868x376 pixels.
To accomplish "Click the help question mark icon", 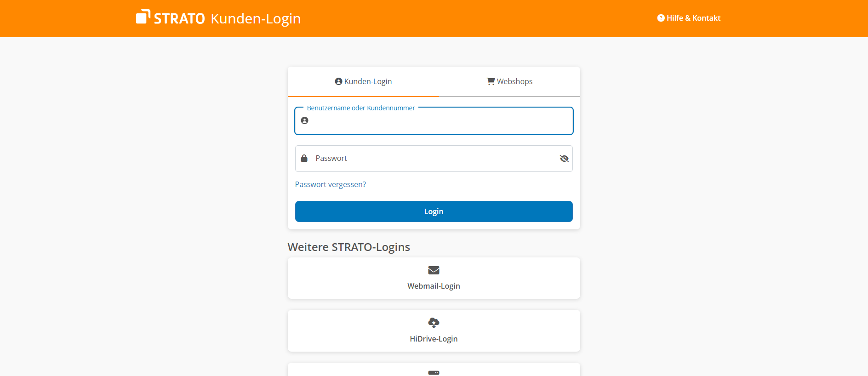I will click(x=661, y=18).
